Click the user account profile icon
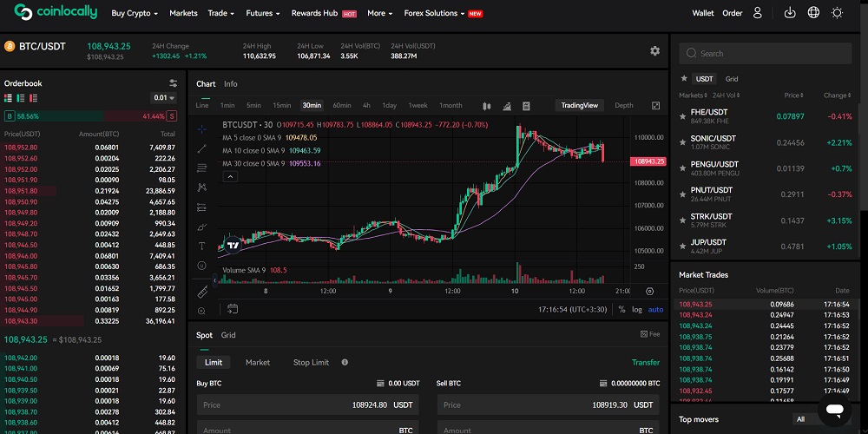This screenshot has height=434, width=868. (x=758, y=13)
